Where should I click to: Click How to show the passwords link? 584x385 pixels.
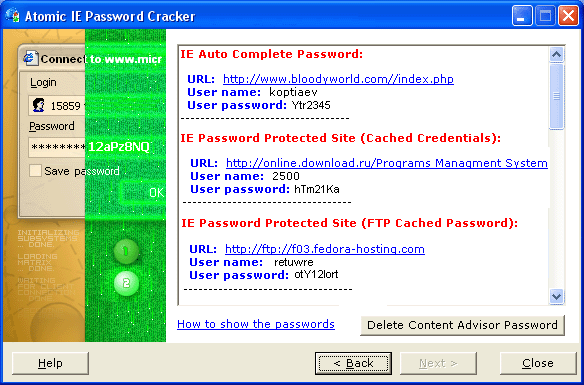[256, 324]
